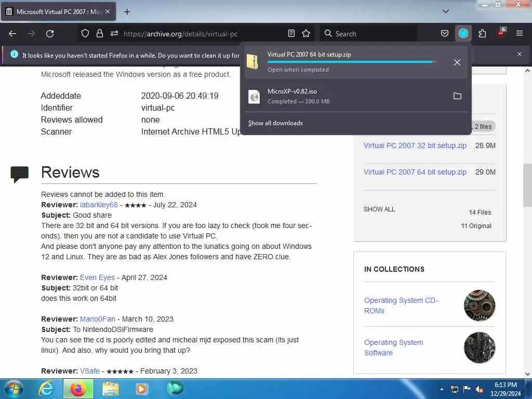Image resolution: width=532 pixels, height=399 pixels.
Task: Go back to the previous page
Action: click(12, 34)
